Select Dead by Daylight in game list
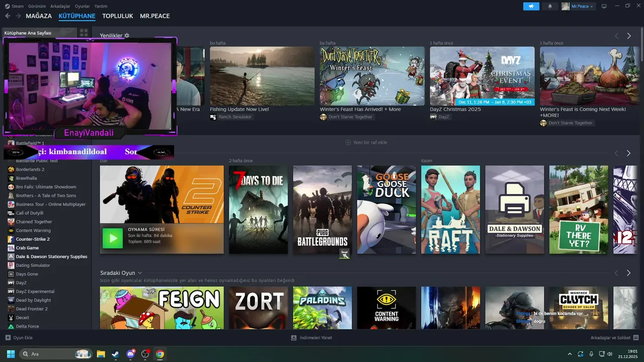644x362 pixels. point(33,300)
